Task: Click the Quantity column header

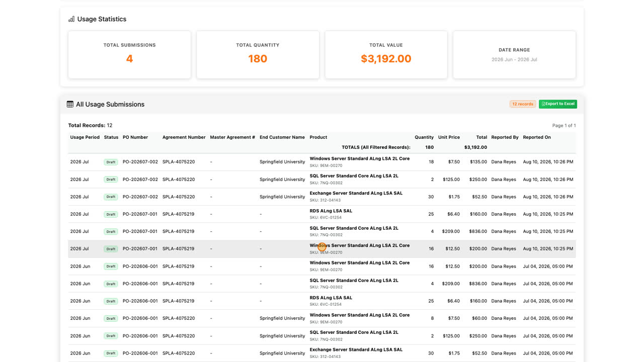Action: pos(424,137)
